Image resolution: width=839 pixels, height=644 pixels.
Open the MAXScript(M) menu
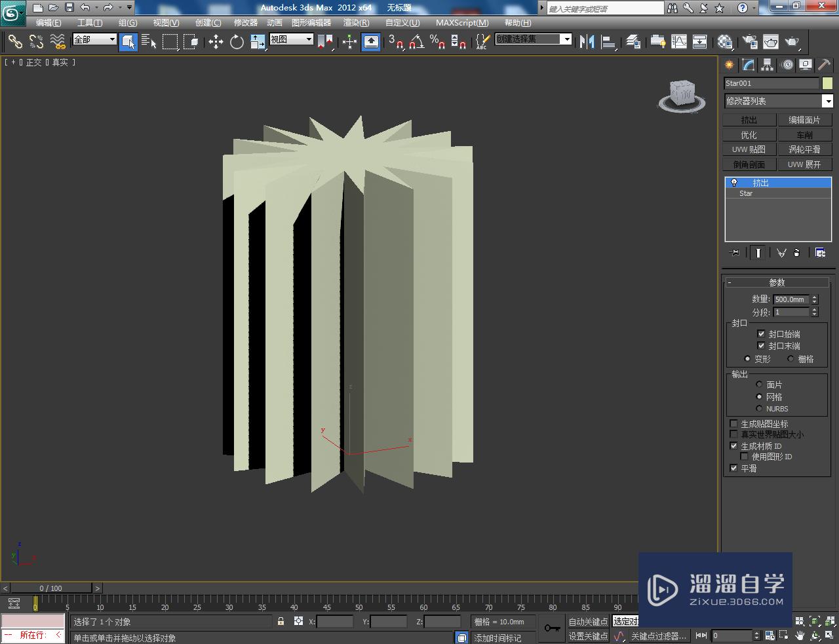pyautogui.click(x=462, y=22)
